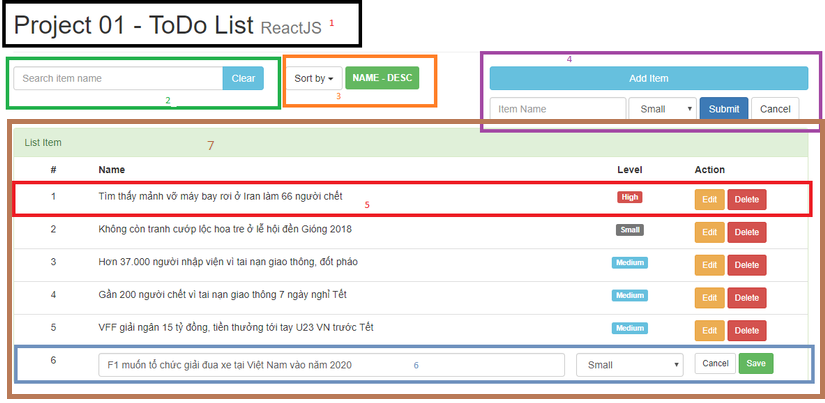
Task: Click the 'Hơn 37.000 người nhập viện' text
Action: point(228,261)
